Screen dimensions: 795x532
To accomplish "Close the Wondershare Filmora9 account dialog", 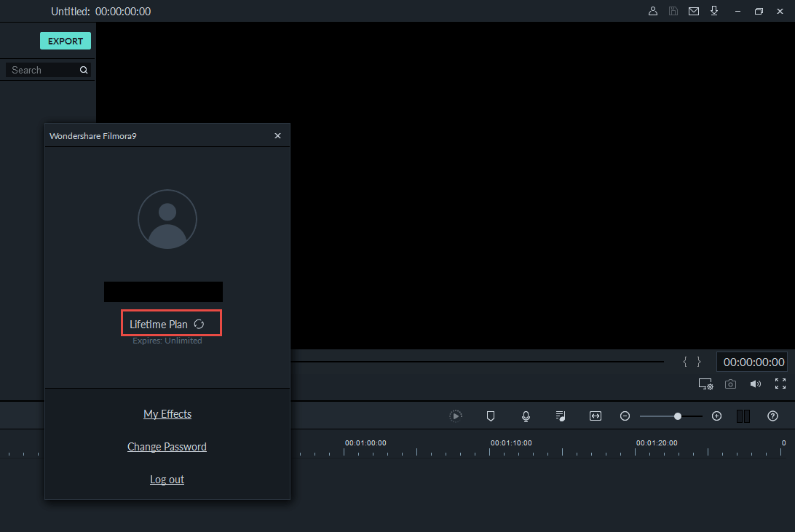I will pos(277,136).
